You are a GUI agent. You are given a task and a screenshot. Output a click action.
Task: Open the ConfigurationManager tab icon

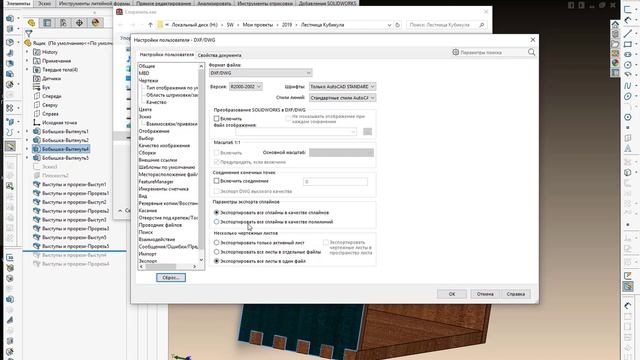(63, 22)
